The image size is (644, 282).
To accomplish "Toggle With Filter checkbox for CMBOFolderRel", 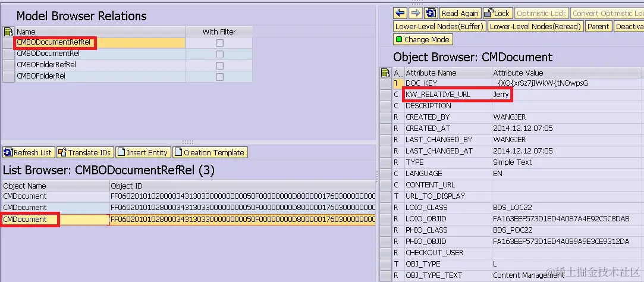I will click(220, 77).
